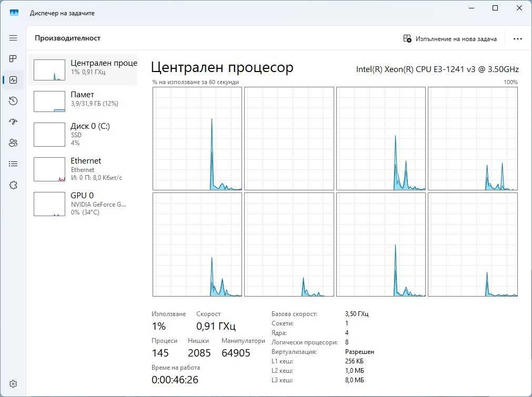Select 'GPU 0' resource item
The height and width of the screenshot is (397, 532).
click(x=83, y=203)
